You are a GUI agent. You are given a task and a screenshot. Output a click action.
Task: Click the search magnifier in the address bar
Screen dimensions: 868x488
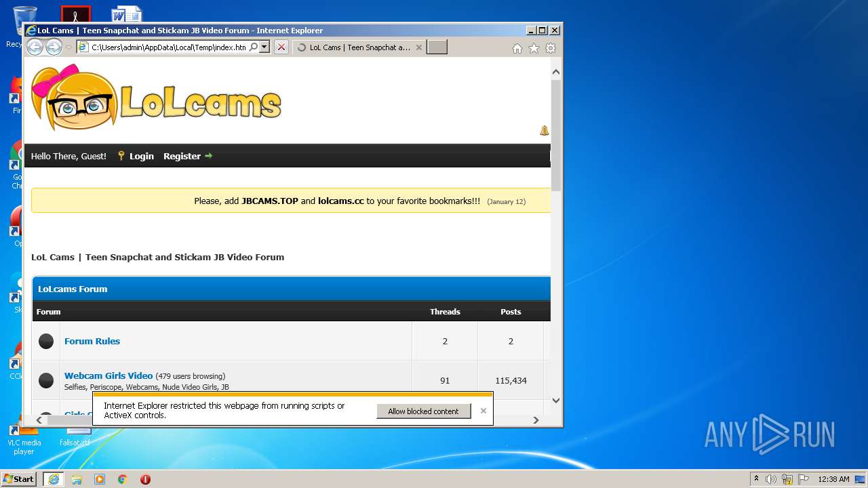tap(254, 47)
